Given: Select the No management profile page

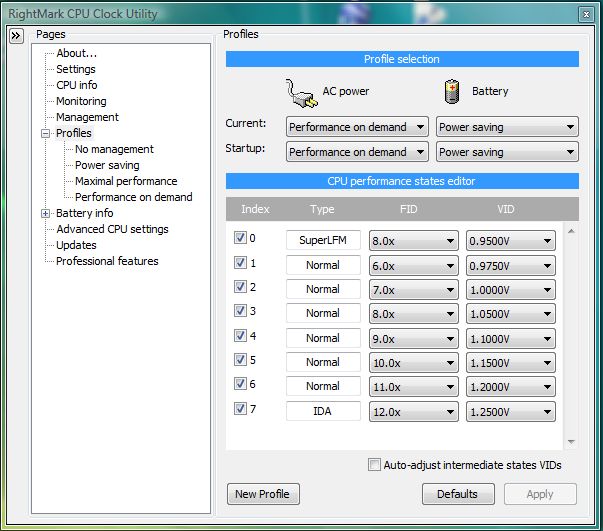Looking at the screenshot, I should click(114, 149).
